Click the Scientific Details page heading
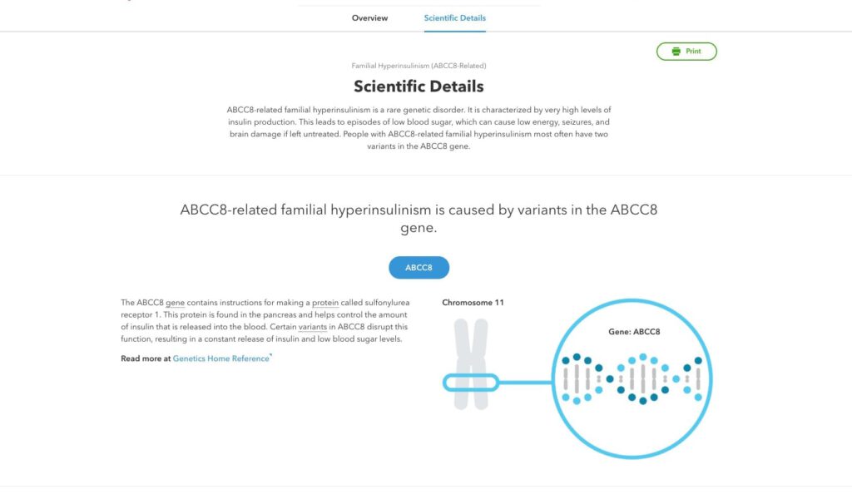852x504 pixels. [419, 86]
